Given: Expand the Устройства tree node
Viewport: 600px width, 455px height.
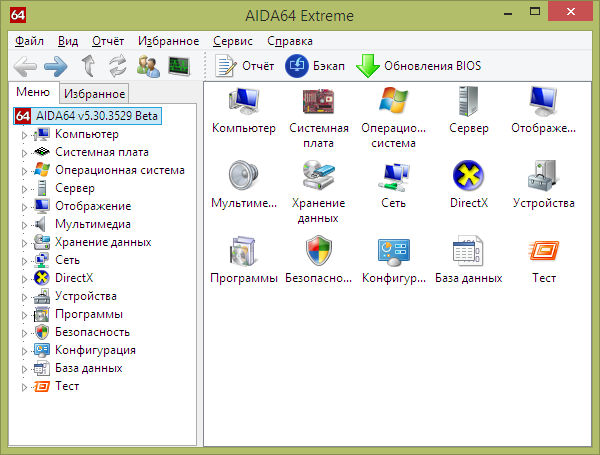Looking at the screenshot, I should (x=24, y=297).
